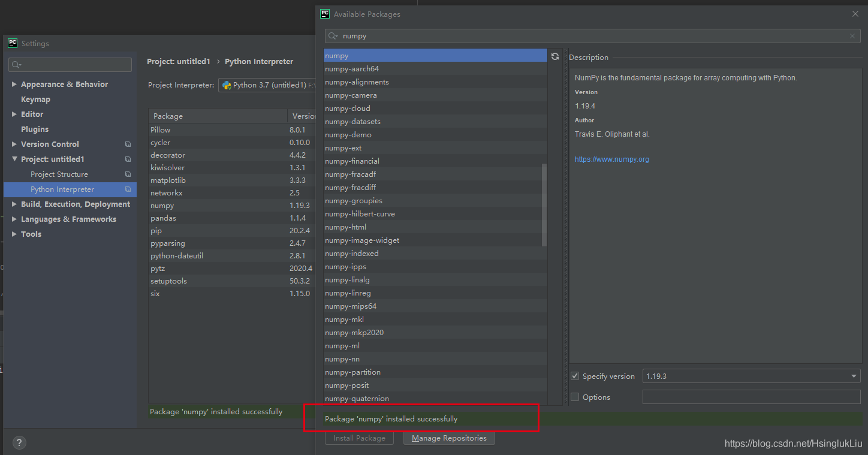Select Keymap in Settings tree
The image size is (868, 455).
tap(35, 100)
